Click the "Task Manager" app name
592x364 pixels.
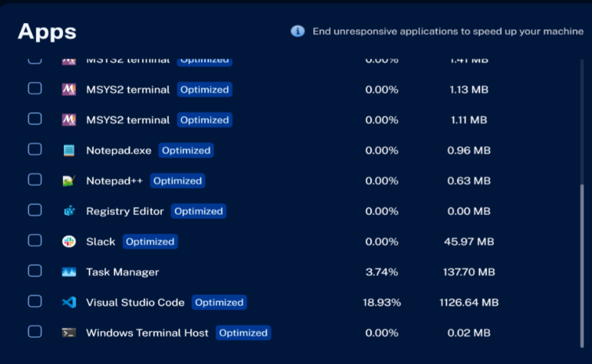[123, 272]
